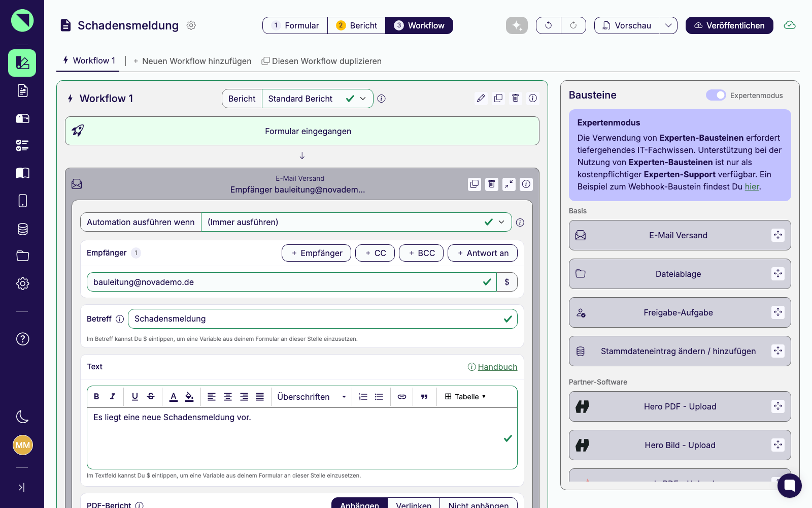Insert a hyperlink in the text
The image size is (812, 508).
[402, 397]
